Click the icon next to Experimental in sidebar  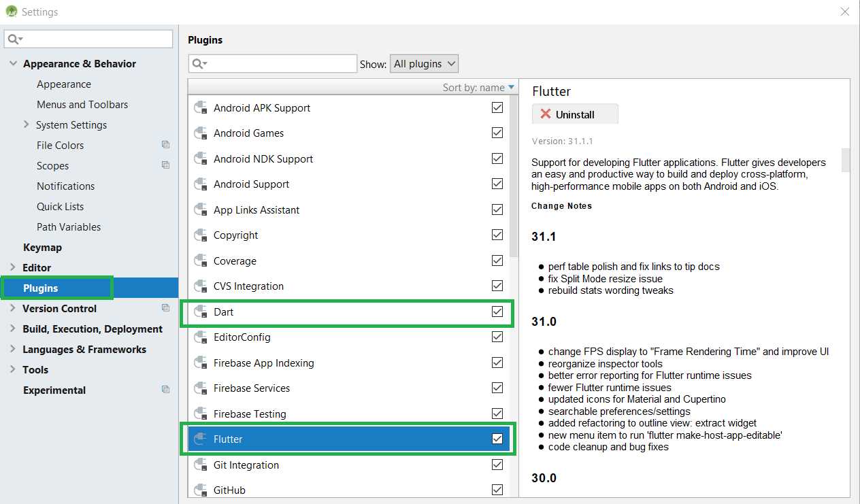click(x=165, y=390)
